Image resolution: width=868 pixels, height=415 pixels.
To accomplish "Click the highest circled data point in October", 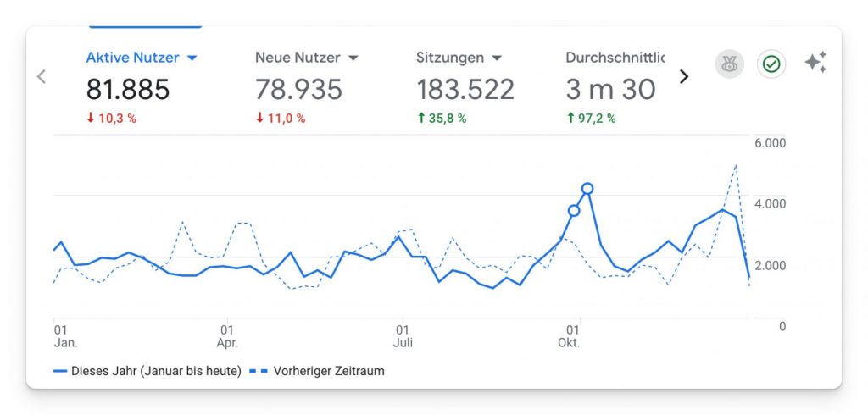I will [x=587, y=188].
